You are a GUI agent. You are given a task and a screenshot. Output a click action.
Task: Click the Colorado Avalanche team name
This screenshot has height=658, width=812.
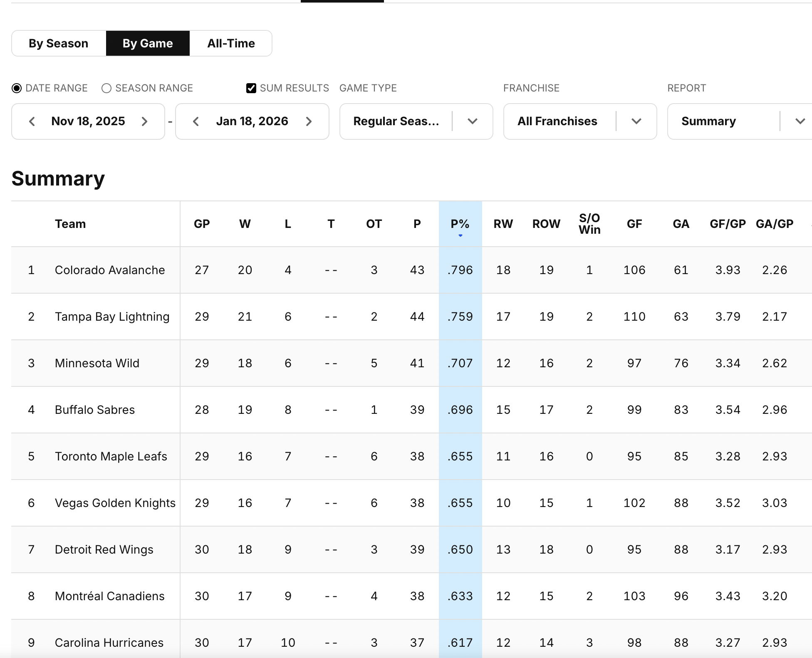[x=110, y=270]
